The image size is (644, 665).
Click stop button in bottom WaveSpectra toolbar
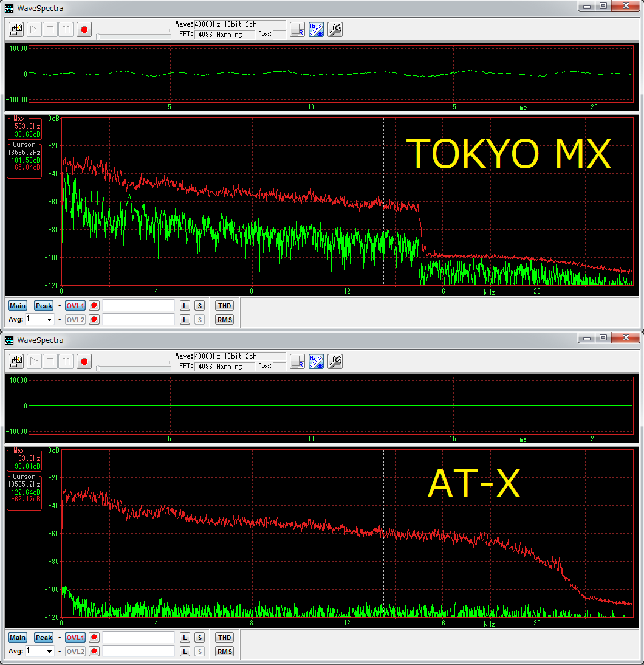pos(50,361)
